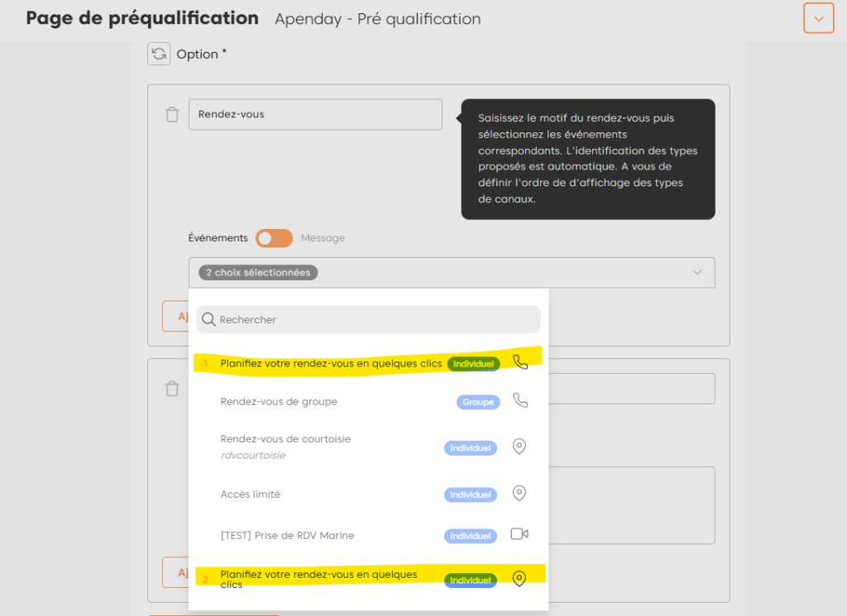This screenshot has width=847, height=616.
Task: Click trash icon of the second option block
Action: point(172,389)
